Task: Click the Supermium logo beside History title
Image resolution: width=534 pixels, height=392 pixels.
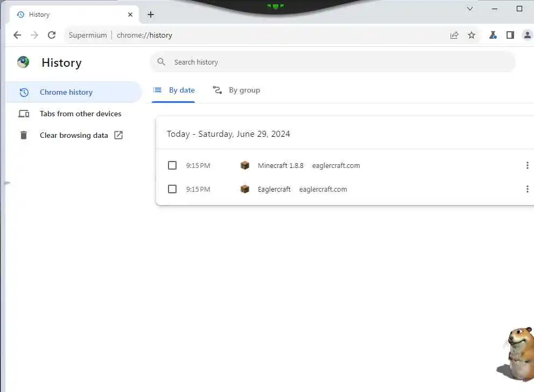Action: click(x=23, y=62)
